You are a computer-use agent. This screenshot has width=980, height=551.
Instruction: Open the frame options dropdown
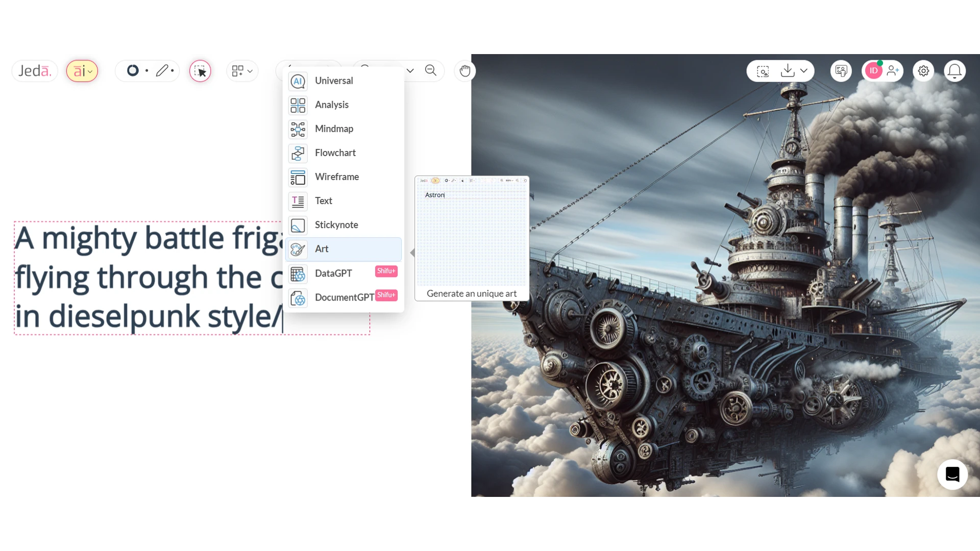click(x=242, y=71)
